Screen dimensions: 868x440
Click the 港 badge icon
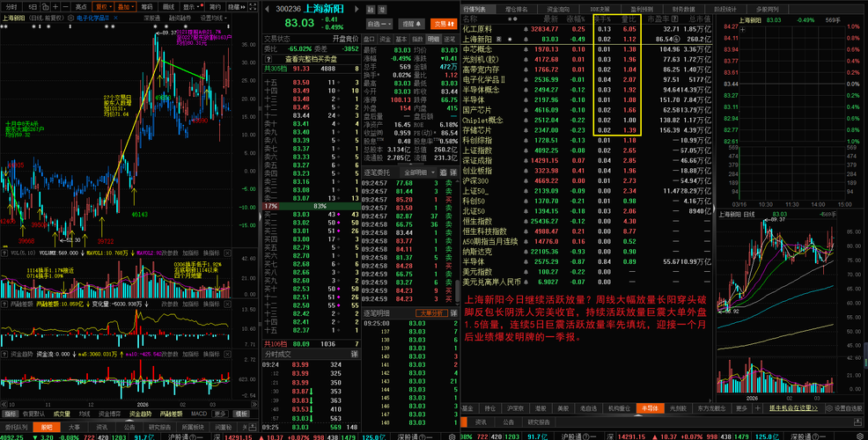(x=382, y=10)
